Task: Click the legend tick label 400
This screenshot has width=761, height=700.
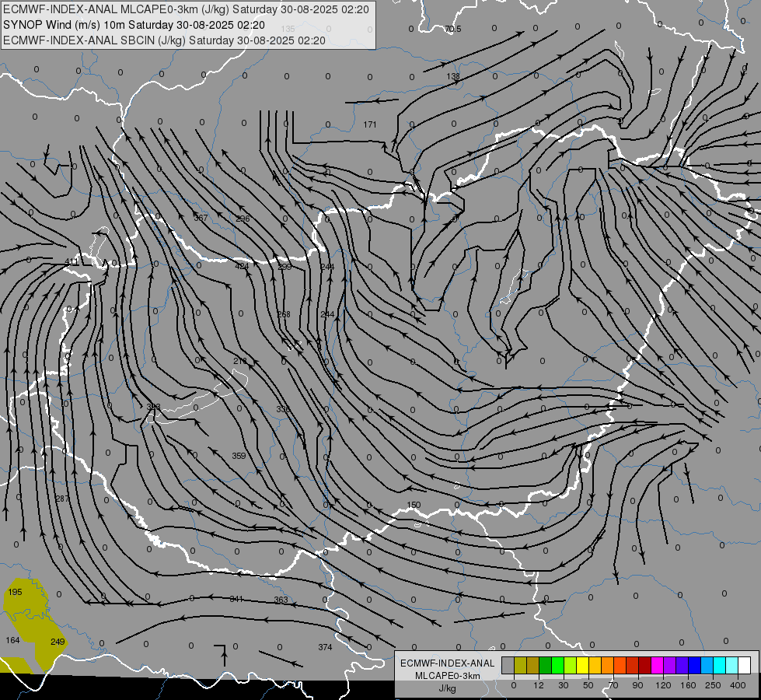Action: (x=738, y=685)
